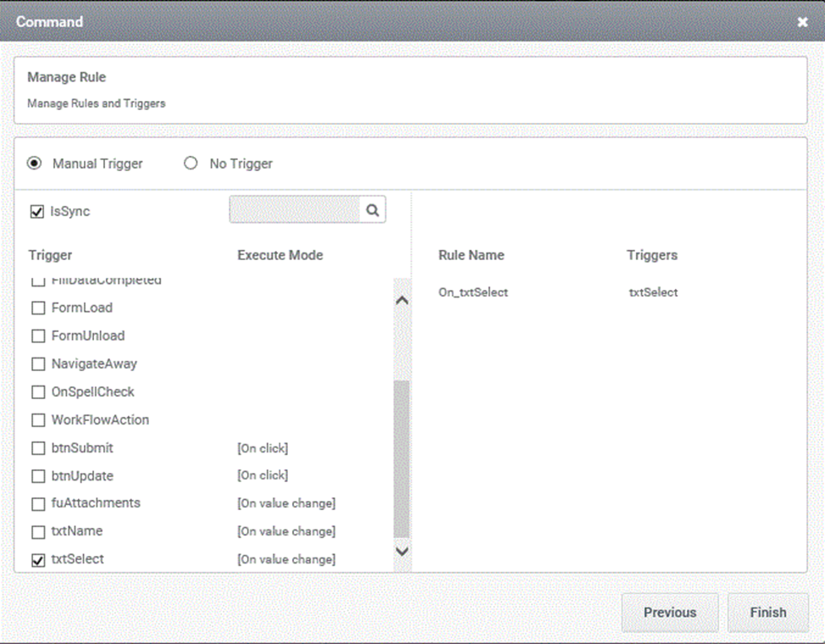Screen dimensions: 825x644
Task: Check the FormLoad trigger
Action: coord(38,308)
